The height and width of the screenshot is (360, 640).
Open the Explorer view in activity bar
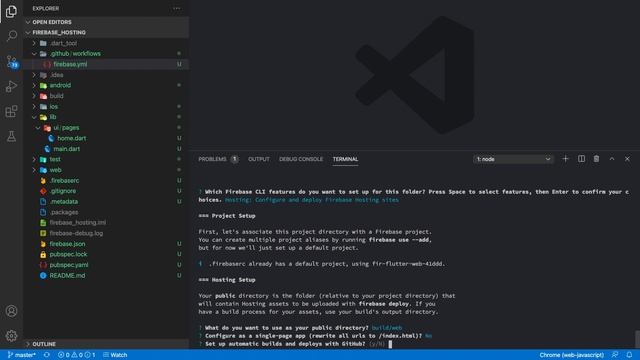11,11
